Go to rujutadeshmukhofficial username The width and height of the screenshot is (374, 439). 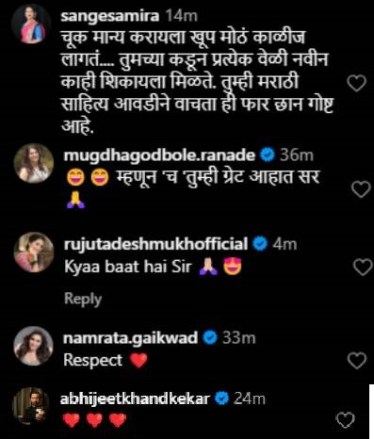click(x=156, y=244)
